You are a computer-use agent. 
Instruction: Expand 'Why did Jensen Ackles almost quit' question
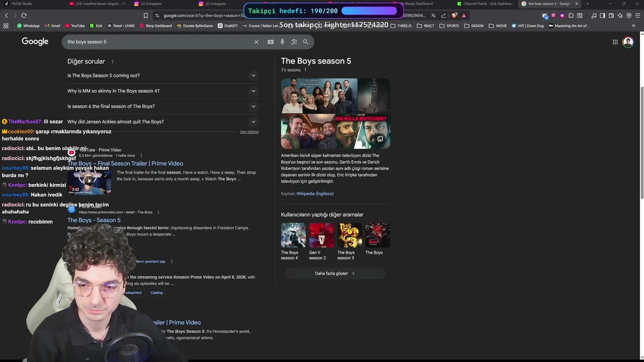coord(163,122)
